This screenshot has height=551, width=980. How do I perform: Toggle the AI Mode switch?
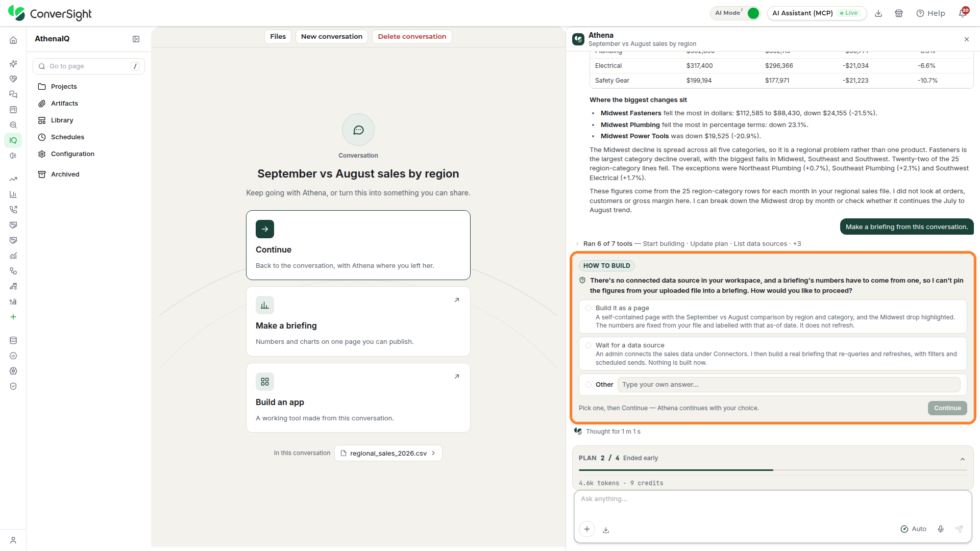click(753, 13)
